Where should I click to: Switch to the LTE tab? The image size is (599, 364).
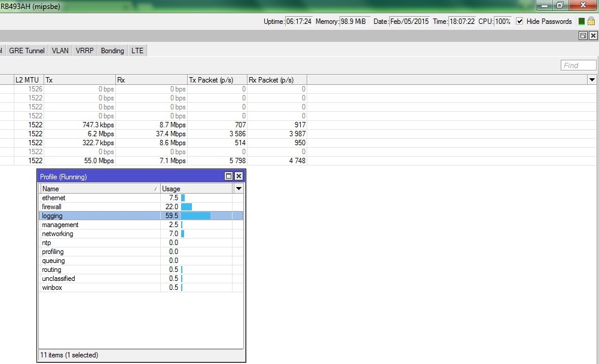[x=137, y=50]
